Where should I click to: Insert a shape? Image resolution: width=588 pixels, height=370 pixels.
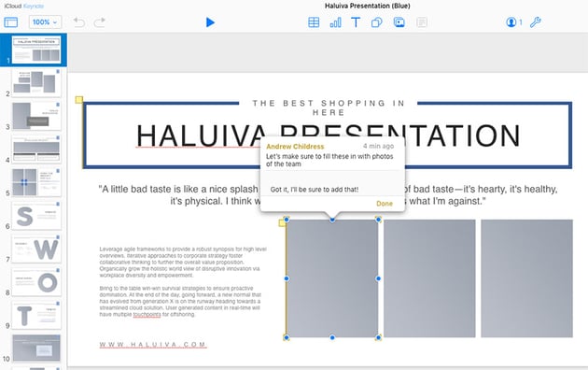coord(376,22)
